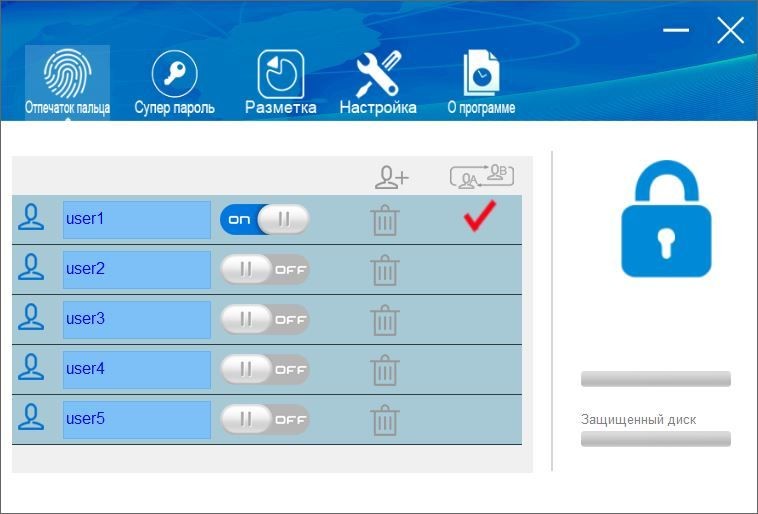Open the Отпечаток пальца fingerprint tab

(67, 82)
